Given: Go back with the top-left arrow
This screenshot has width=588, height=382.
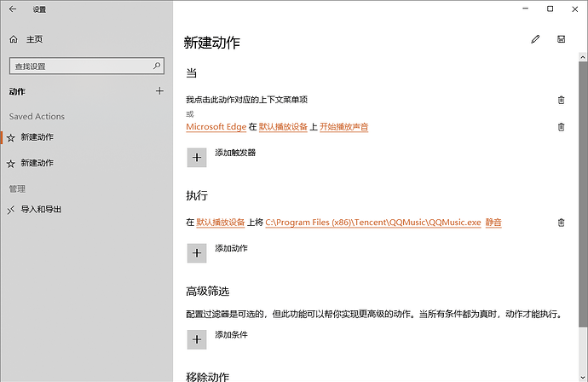Looking at the screenshot, I should (x=13, y=9).
